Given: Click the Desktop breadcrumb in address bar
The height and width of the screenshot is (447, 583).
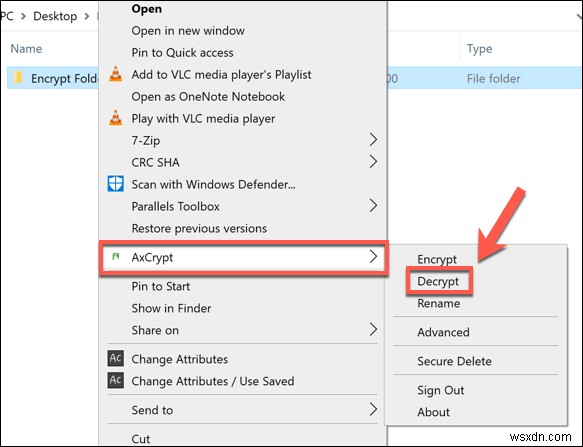Looking at the screenshot, I should pos(55,16).
